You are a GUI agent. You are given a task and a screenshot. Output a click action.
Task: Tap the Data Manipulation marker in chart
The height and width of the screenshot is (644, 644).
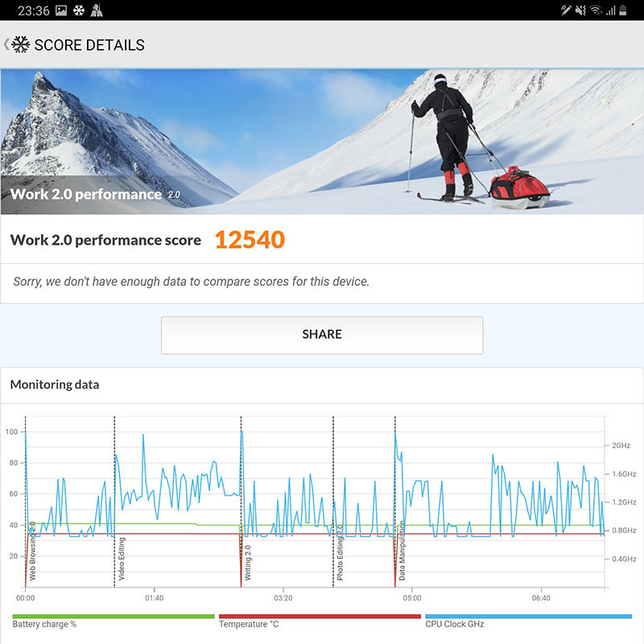point(402,551)
